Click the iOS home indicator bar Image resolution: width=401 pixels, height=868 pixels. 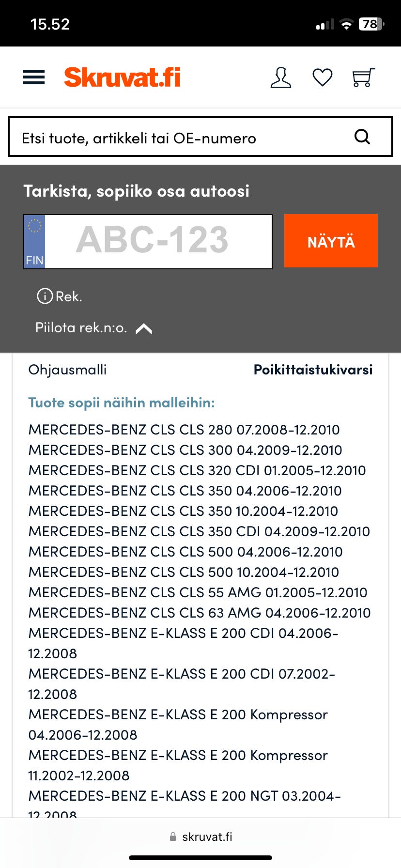pos(200,858)
